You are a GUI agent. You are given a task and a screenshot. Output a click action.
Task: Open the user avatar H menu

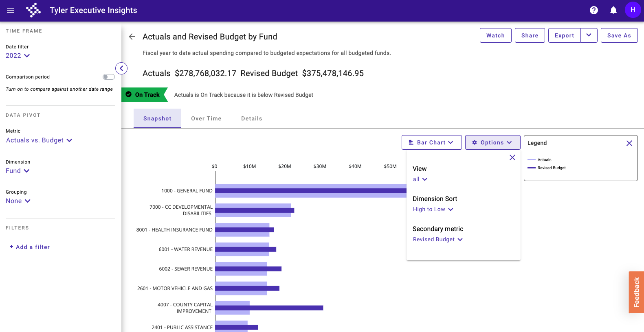633,10
